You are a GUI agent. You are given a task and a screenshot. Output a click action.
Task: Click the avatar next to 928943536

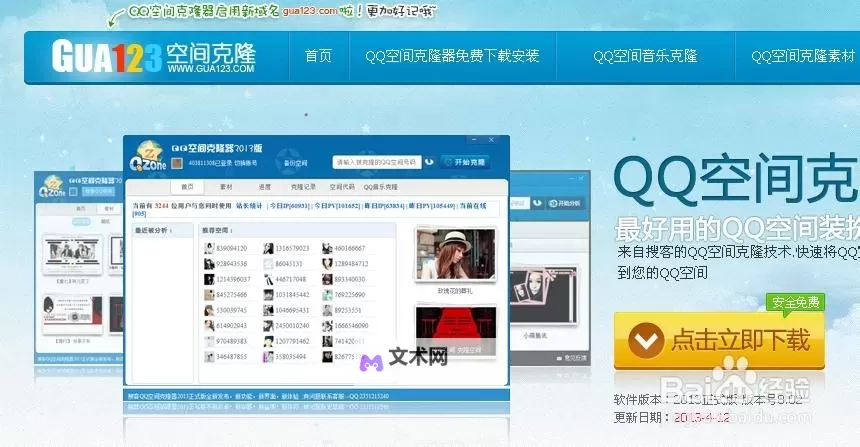click(x=209, y=264)
